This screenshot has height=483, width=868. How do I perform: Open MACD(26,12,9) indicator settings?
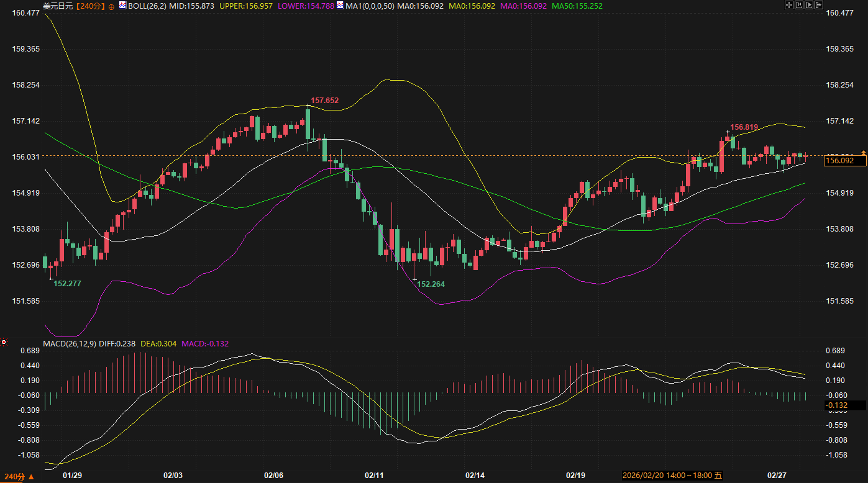pos(70,343)
